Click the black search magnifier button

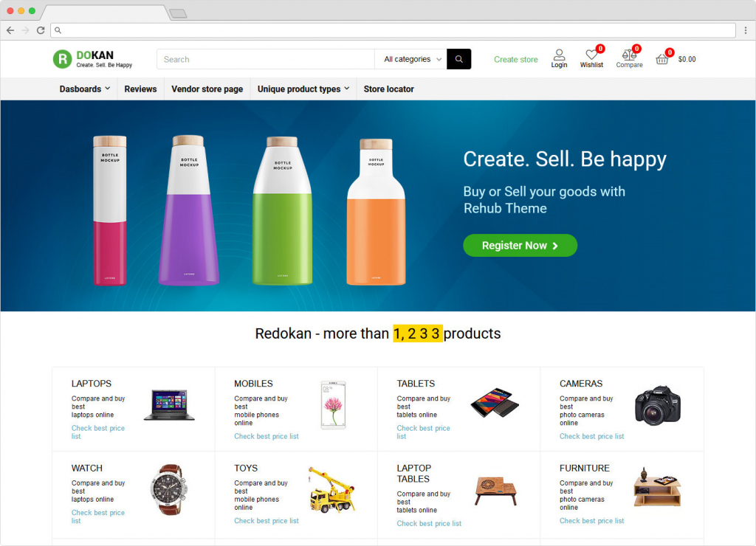(458, 59)
